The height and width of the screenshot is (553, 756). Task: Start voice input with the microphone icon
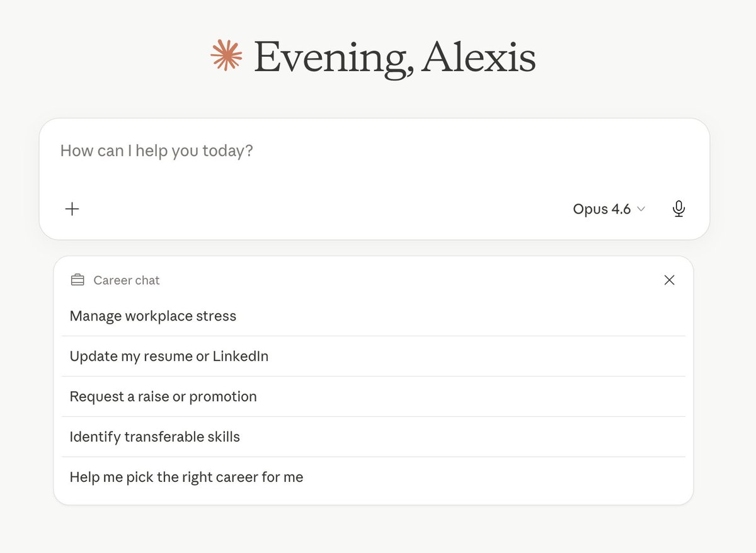pos(679,209)
